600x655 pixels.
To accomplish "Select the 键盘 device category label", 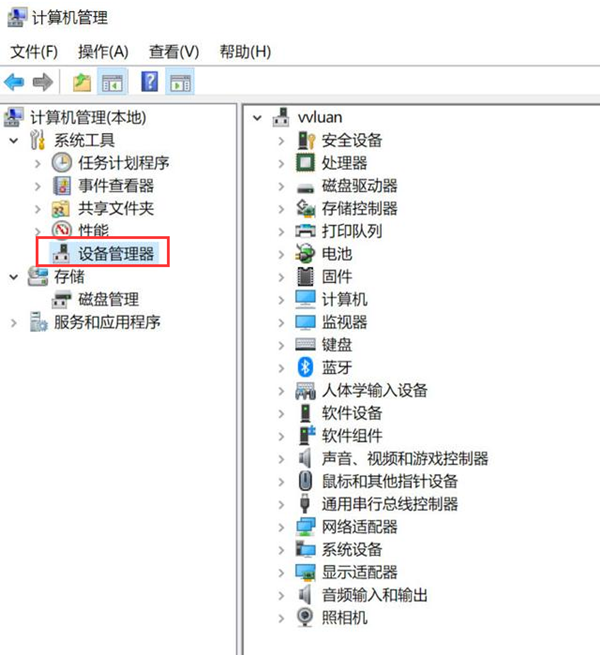I will point(337,345).
